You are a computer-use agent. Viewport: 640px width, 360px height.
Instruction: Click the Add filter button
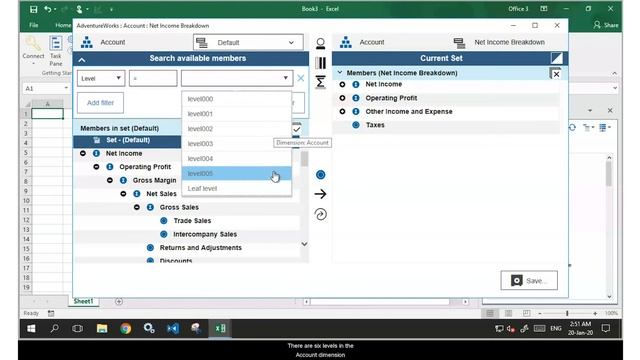coord(100,103)
